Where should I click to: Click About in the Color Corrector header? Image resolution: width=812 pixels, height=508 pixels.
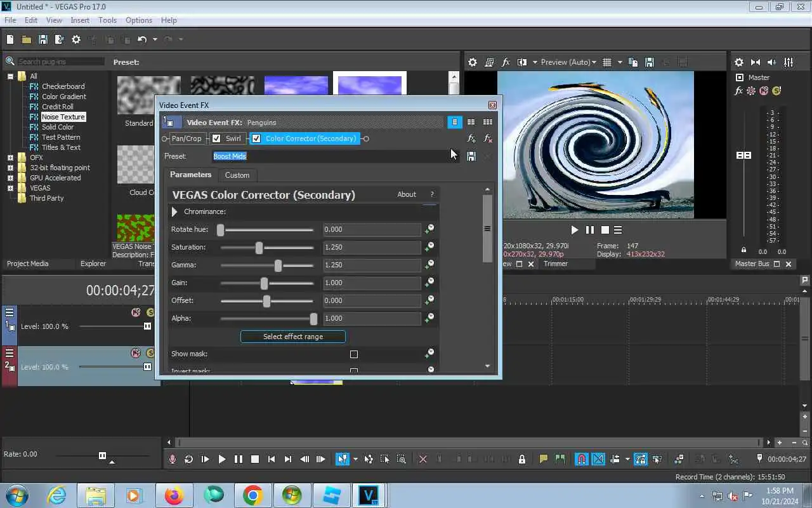point(407,194)
